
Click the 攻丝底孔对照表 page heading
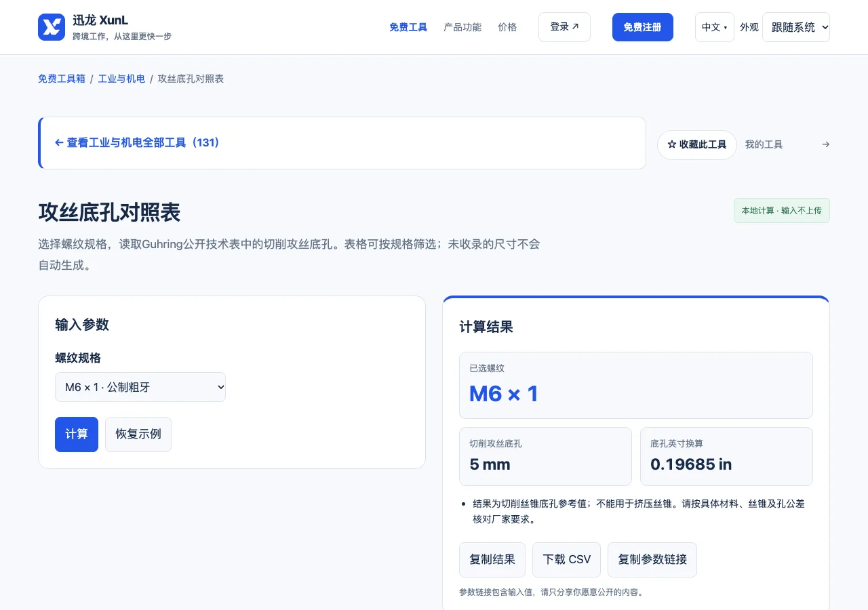click(109, 212)
